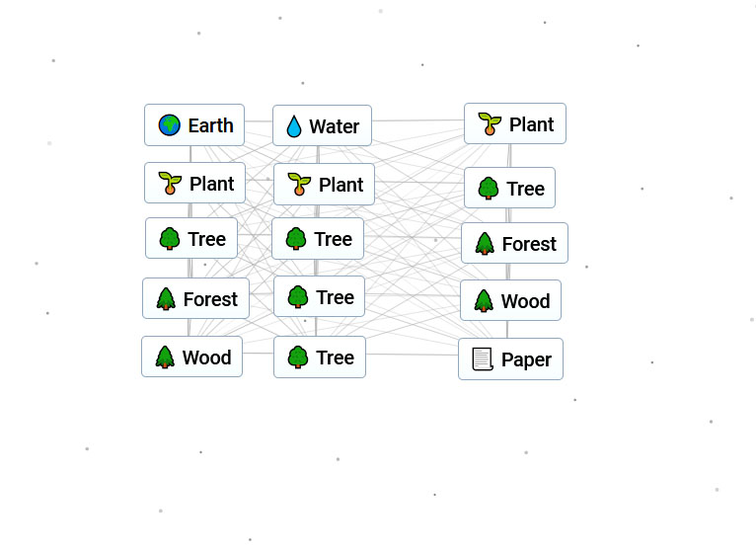Screen dimensions: 756x556
Task: Click tree icon on Tree in Paper's column
Action: point(488,189)
